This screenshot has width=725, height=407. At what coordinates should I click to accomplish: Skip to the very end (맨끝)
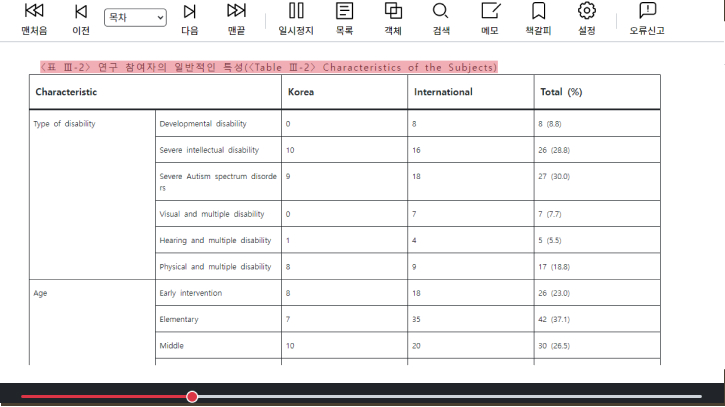236,19
